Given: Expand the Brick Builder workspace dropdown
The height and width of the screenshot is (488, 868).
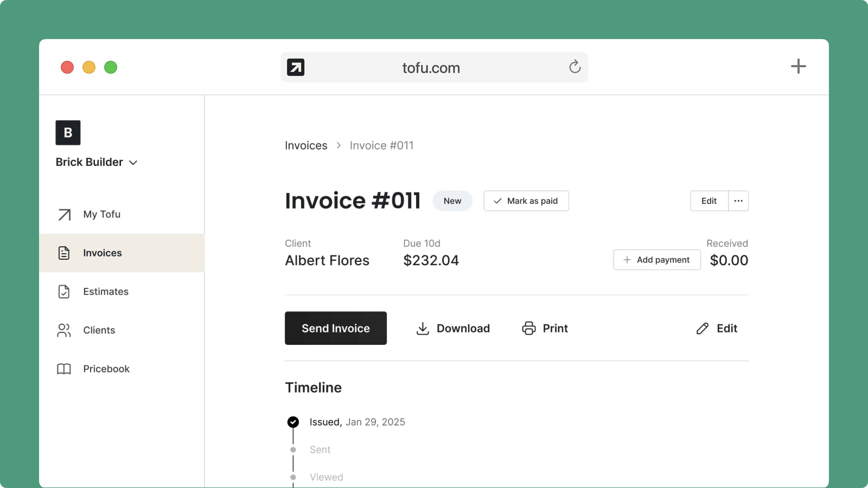Looking at the screenshot, I should point(133,163).
